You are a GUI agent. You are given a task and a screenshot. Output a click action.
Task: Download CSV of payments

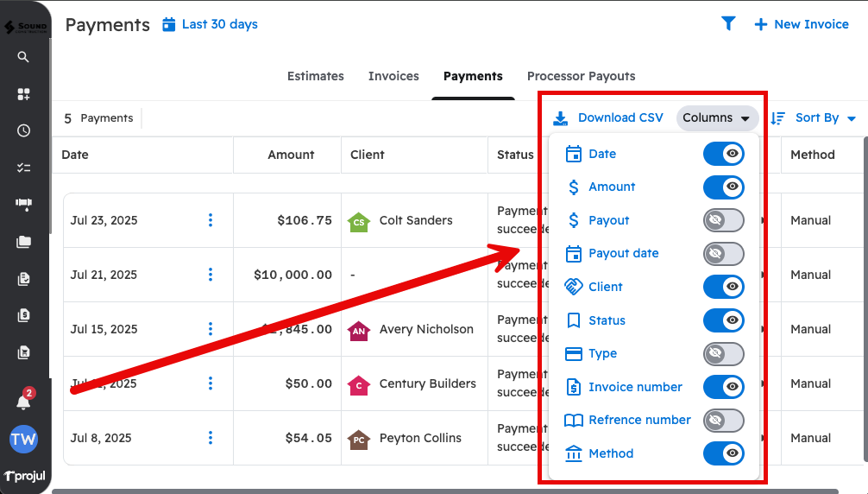pos(608,118)
